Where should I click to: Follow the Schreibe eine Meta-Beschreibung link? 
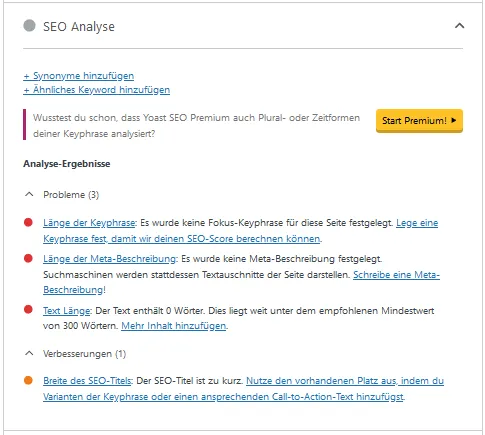point(242,282)
